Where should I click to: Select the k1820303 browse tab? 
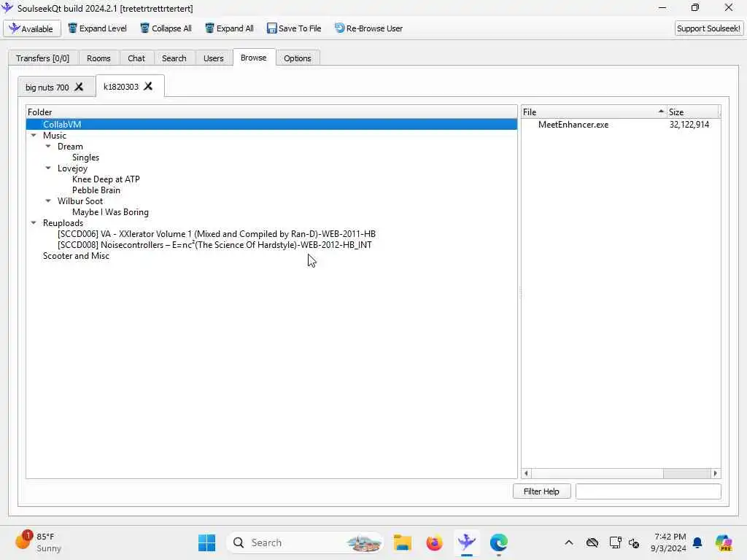pos(121,87)
